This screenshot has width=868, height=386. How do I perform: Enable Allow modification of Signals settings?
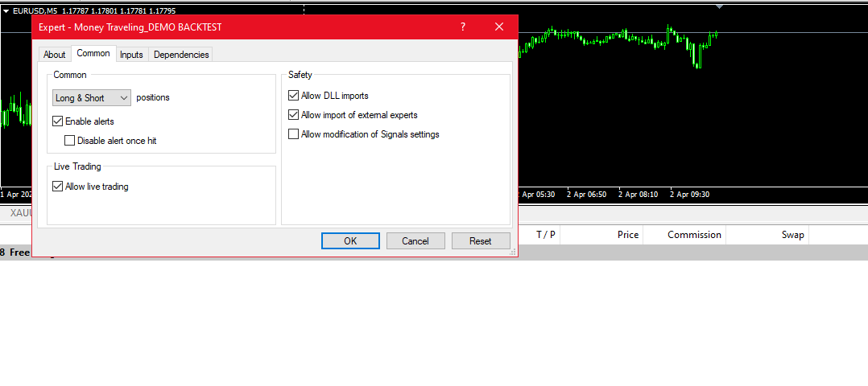[294, 134]
